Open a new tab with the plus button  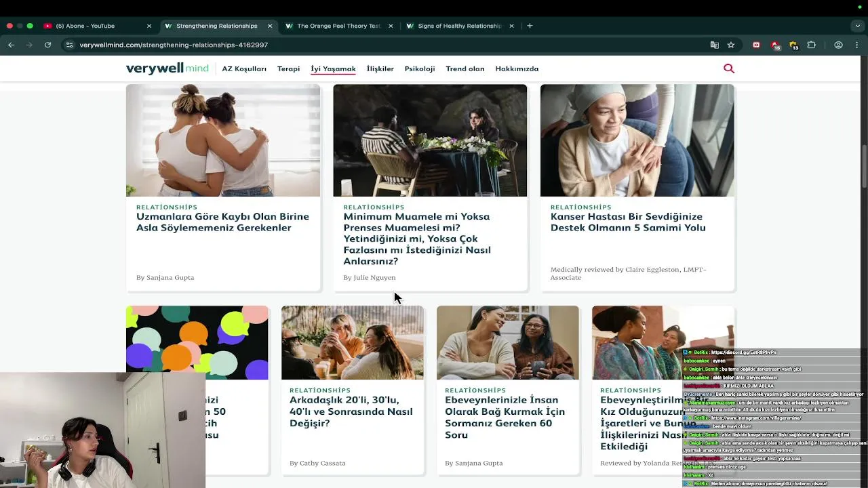pyautogui.click(x=530, y=26)
